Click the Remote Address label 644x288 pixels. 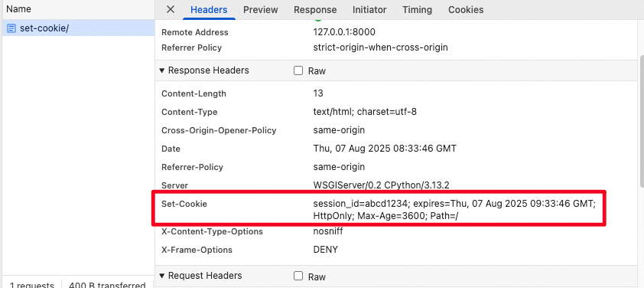[195, 32]
